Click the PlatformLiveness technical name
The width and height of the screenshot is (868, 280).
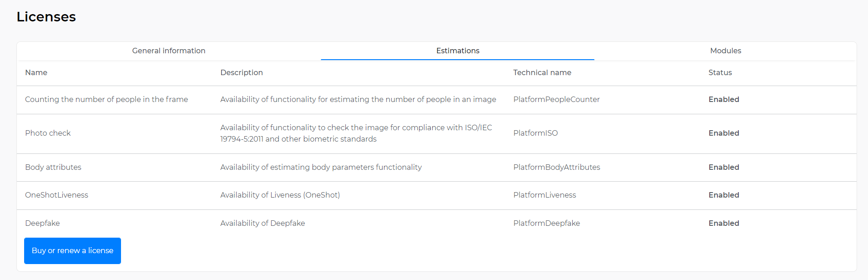tap(545, 195)
